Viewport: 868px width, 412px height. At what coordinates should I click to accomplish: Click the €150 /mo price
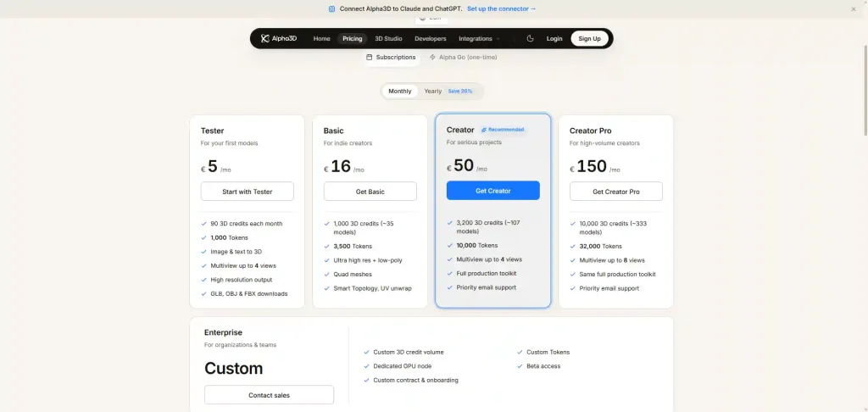click(595, 167)
